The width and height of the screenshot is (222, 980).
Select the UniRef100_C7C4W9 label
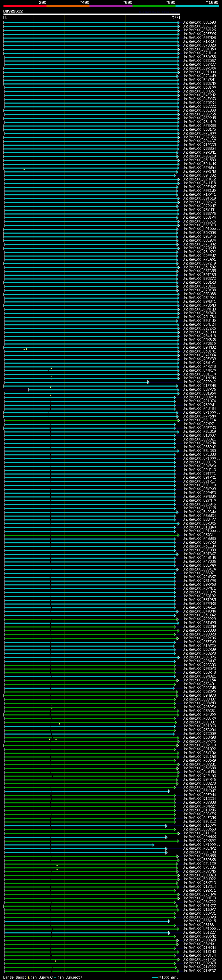[199, 76]
